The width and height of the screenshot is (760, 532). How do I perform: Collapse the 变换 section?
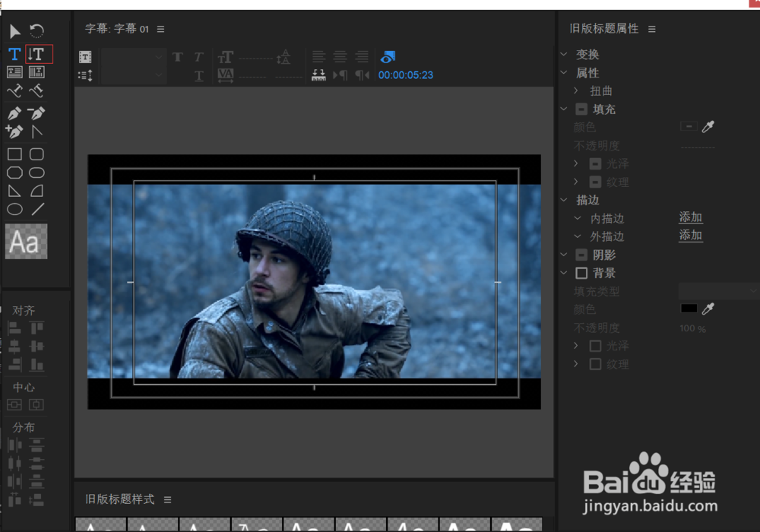(564, 54)
